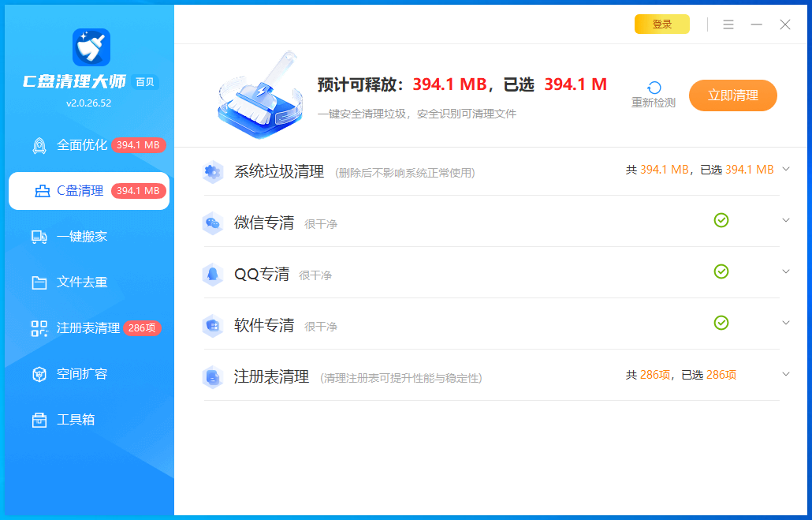
Task: Click 很干净 status beside QQ专清
Action: click(x=315, y=276)
